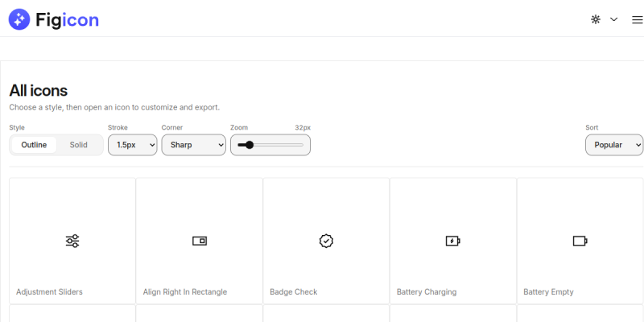644x322 pixels.
Task: Click the Zoom slider handle
Action: coord(250,145)
